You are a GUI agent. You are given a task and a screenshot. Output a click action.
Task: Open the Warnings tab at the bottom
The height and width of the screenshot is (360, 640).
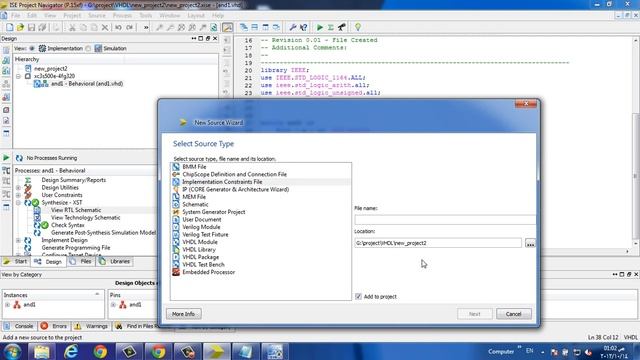click(91, 326)
